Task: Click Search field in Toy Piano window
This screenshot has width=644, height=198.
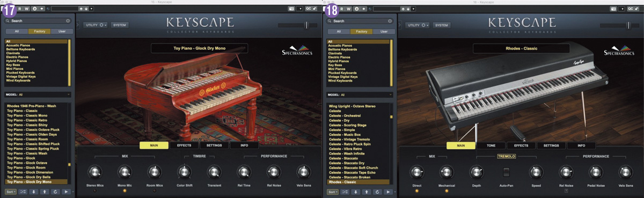Action: pos(38,21)
